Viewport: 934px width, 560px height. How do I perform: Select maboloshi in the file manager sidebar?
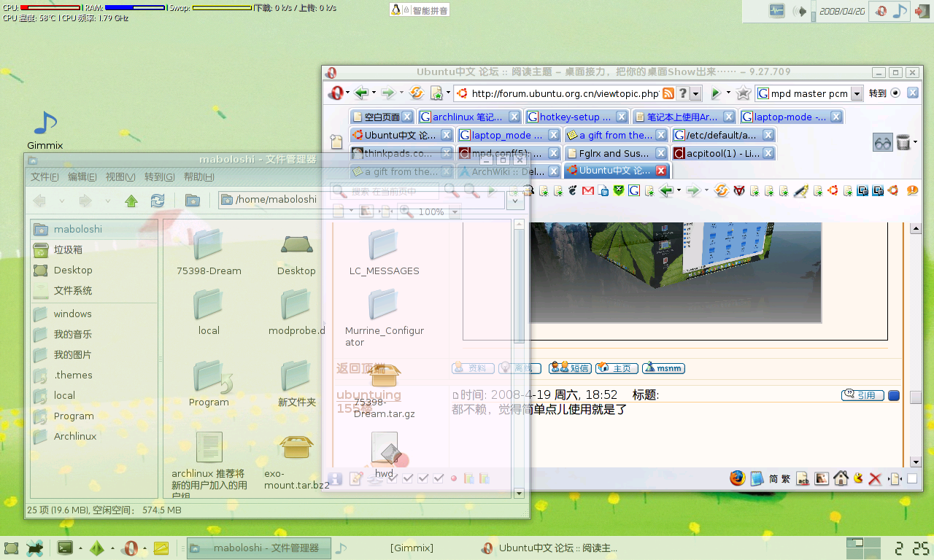click(x=93, y=229)
